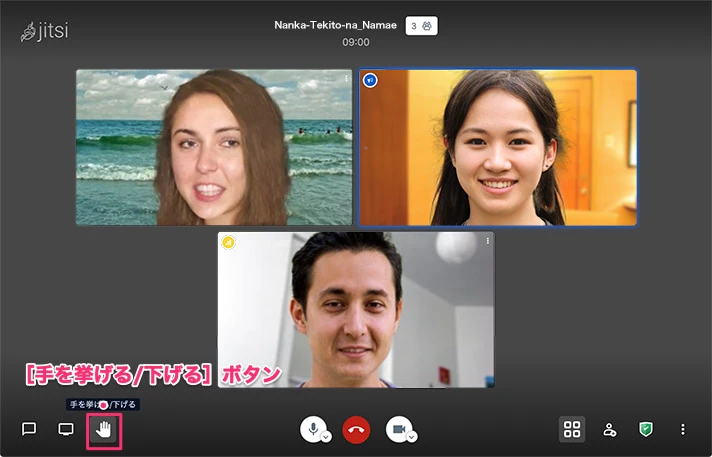712x457 pixels.
Task: Toggle the tile view grid button
Action: pyautogui.click(x=572, y=429)
